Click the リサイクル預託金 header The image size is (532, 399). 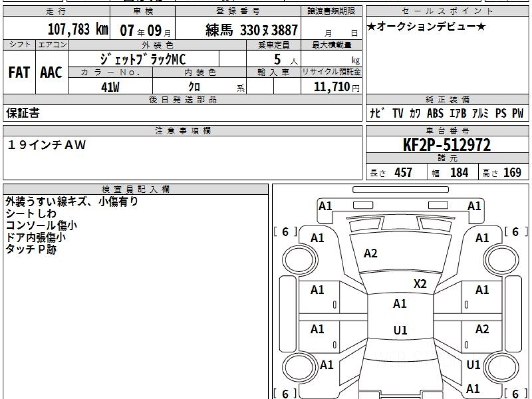[332, 72]
